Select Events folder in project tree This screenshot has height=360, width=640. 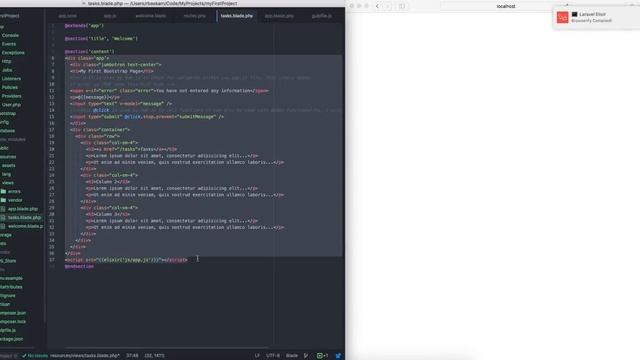click(x=9, y=44)
